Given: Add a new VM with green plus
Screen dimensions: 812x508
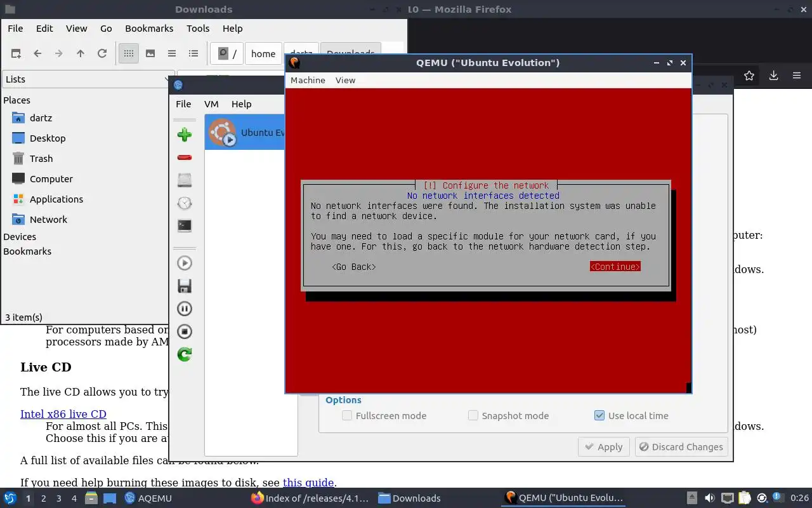Looking at the screenshot, I should (185, 135).
